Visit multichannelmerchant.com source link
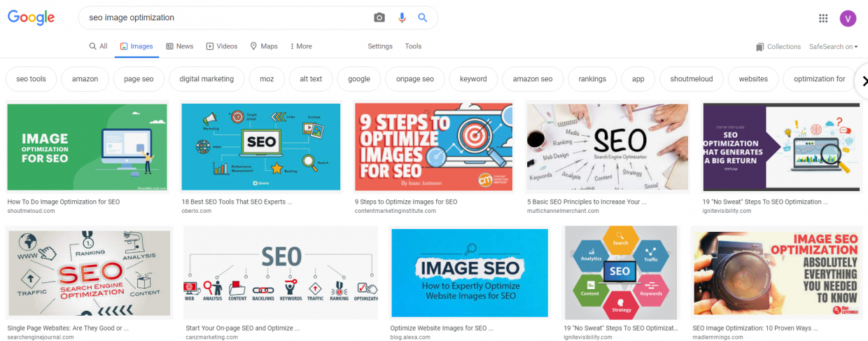This screenshot has width=868, height=341. (562, 211)
